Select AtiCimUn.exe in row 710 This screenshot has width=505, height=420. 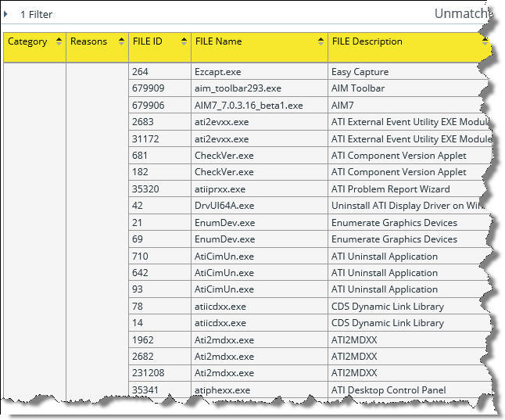[x=224, y=257]
